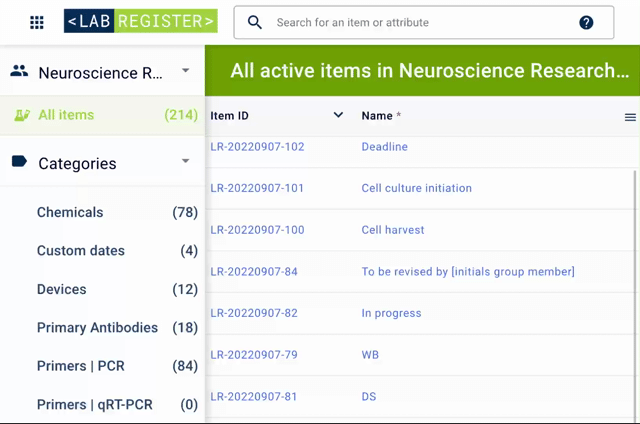Click the Item ID column header text
The height and width of the screenshot is (424, 640).
pos(229,116)
